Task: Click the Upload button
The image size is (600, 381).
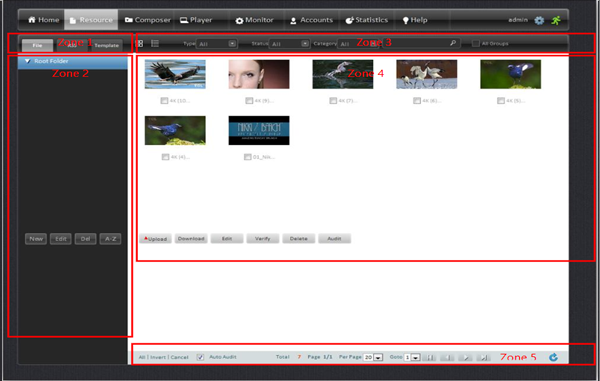Action: pos(155,239)
